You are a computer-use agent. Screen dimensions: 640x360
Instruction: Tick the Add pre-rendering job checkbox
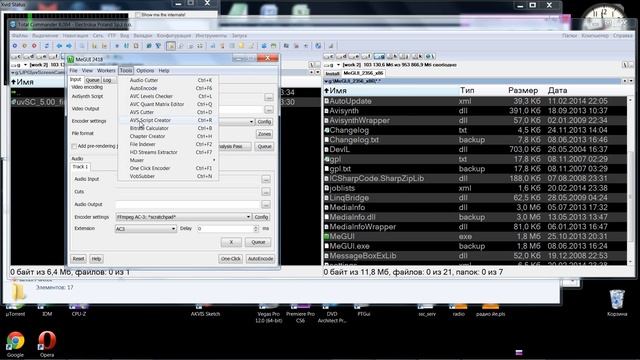pos(74,146)
